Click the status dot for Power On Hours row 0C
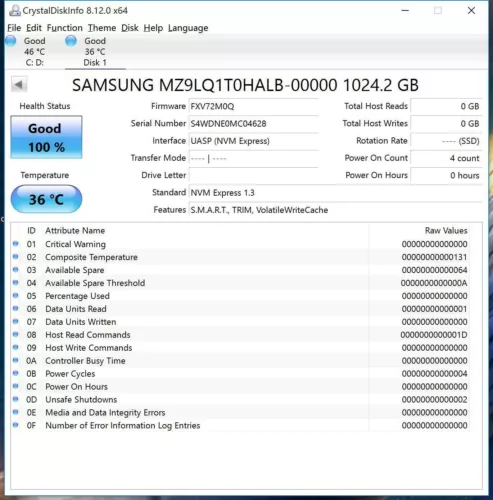Image resolution: width=493 pixels, height=500 pixels. (x=15, y=386)
